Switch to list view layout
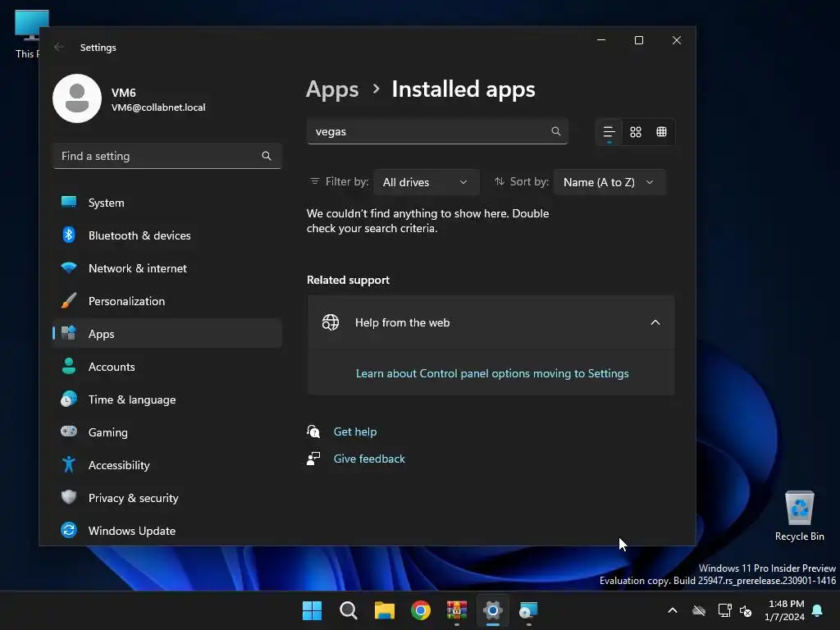The height and width of the screenshot is (630, 840). (x=609, y=132)
